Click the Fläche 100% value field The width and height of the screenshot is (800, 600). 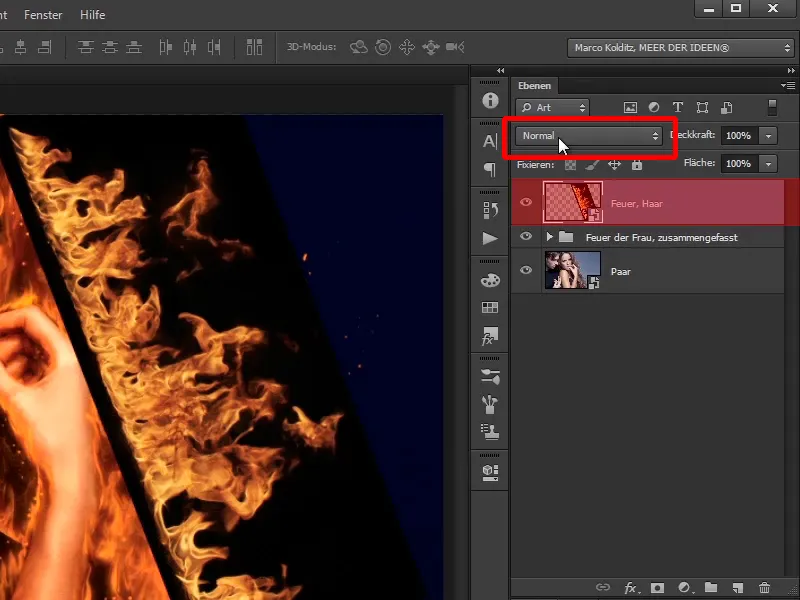pos(739,164)
